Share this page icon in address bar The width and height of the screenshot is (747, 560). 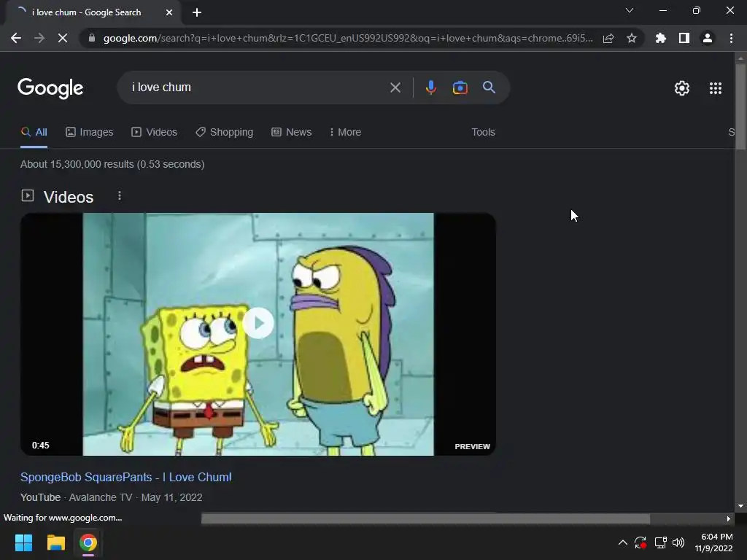coord(608,38)
